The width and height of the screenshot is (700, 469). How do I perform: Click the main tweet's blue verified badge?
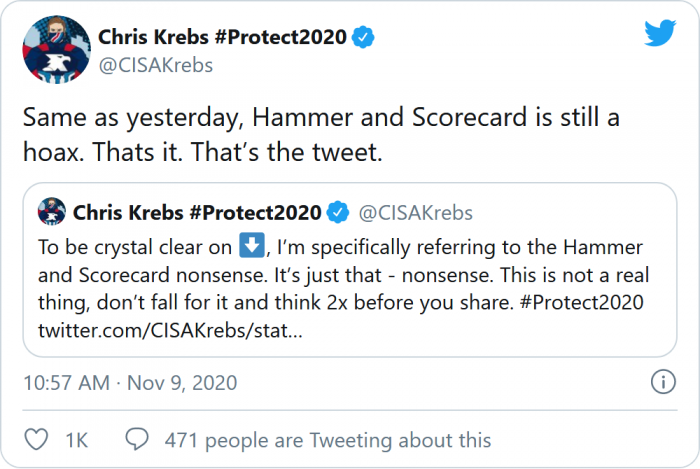tap(366, 38)
